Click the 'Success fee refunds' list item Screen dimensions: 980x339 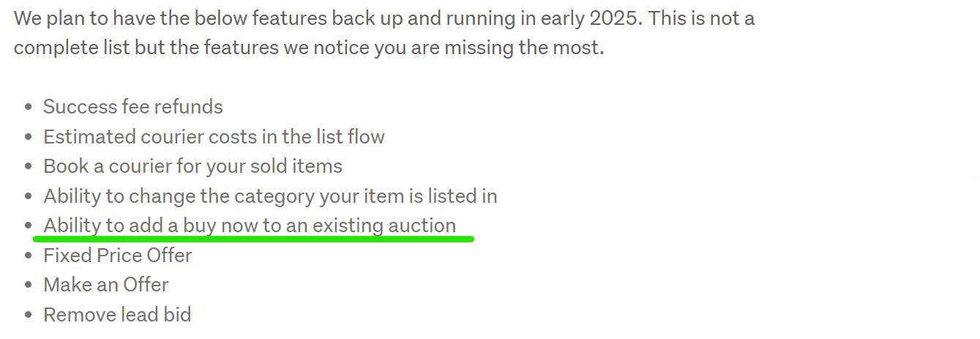[x=132, y=107]
